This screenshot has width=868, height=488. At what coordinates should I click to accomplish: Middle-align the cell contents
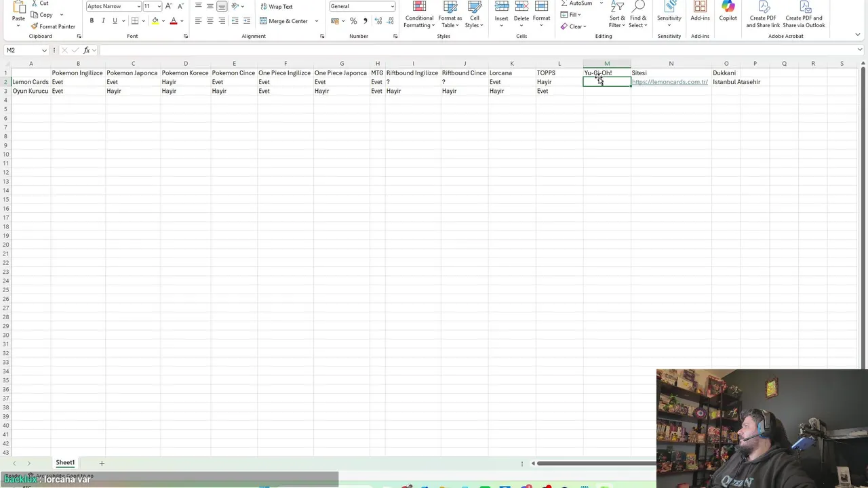(x=210, y=6)
